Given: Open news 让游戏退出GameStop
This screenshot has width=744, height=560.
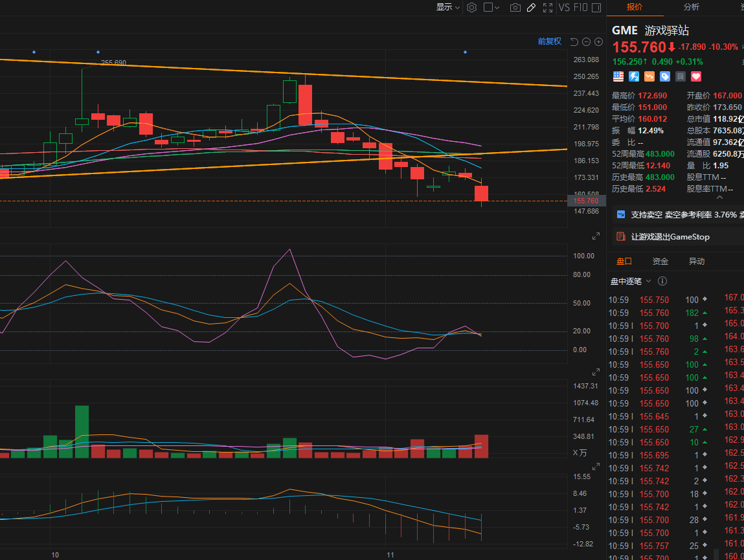Looking at the screenshot, I should [670, 236].
